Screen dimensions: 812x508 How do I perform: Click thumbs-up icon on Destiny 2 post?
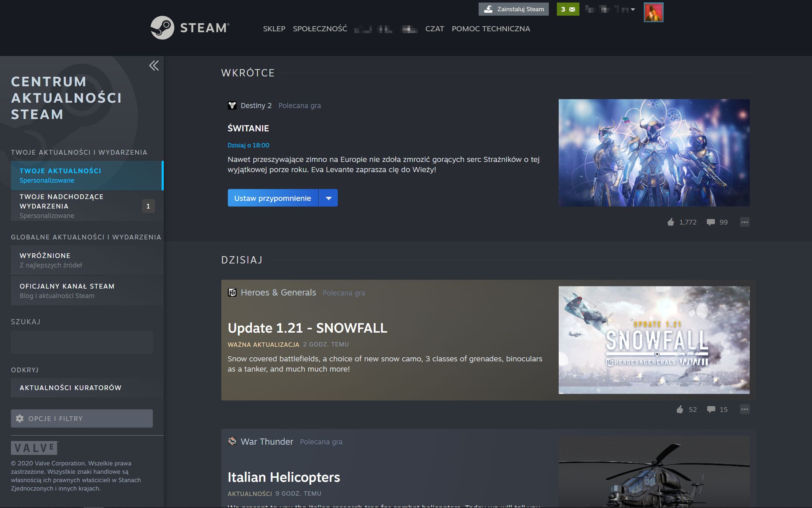pos(671,222)
